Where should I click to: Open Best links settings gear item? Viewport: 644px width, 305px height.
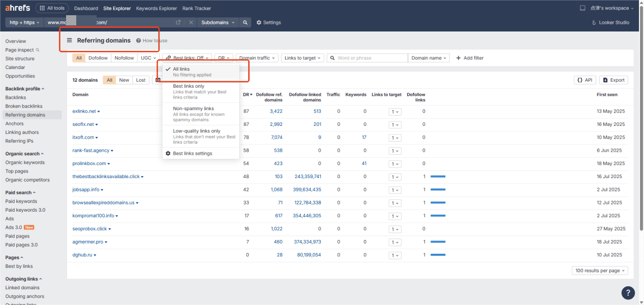tap(200, 153)
